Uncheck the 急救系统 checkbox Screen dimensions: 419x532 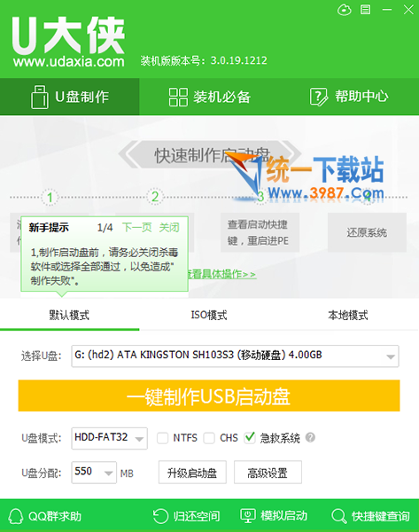point(250,438)
